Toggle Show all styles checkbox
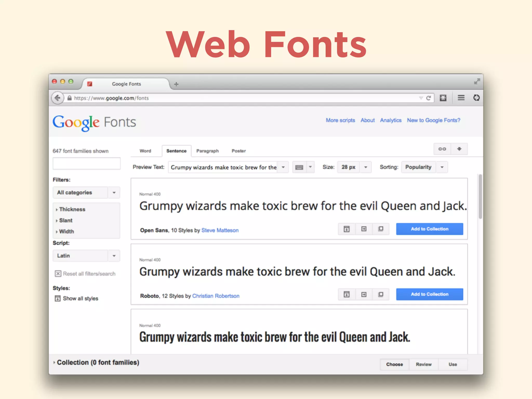 click(57, 298)
